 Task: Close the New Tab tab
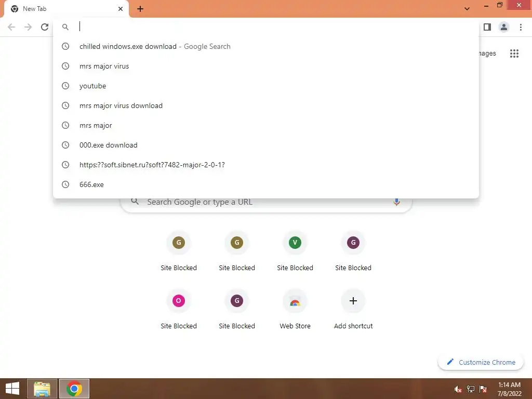[x=121, y=9]
